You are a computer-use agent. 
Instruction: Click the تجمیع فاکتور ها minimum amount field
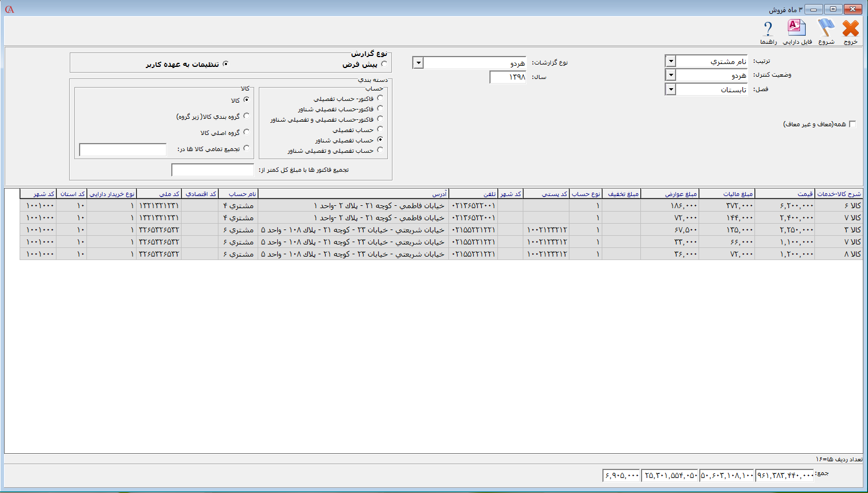click(x=213, y=170)
